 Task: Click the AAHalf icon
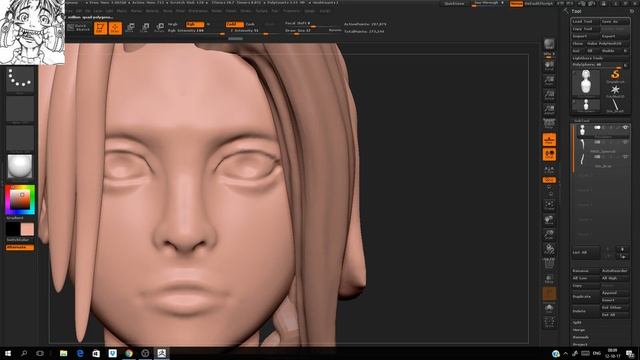click(x=549, y=110)
